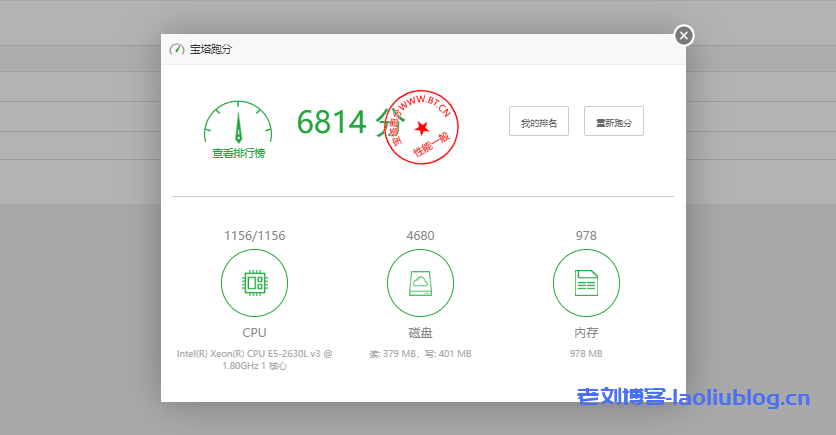Click the CPU score 1156/1156
836x435 pixels.
[254, 236]
